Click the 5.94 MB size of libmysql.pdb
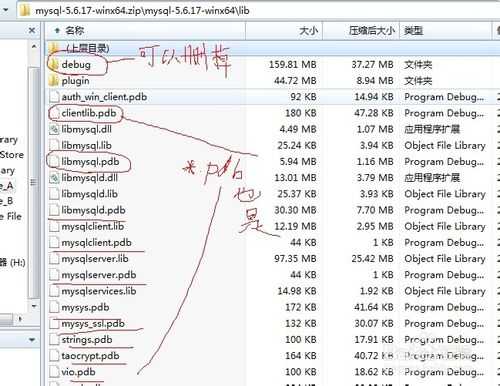The height and width of the screenshot is (386, 500). [298, 162]
